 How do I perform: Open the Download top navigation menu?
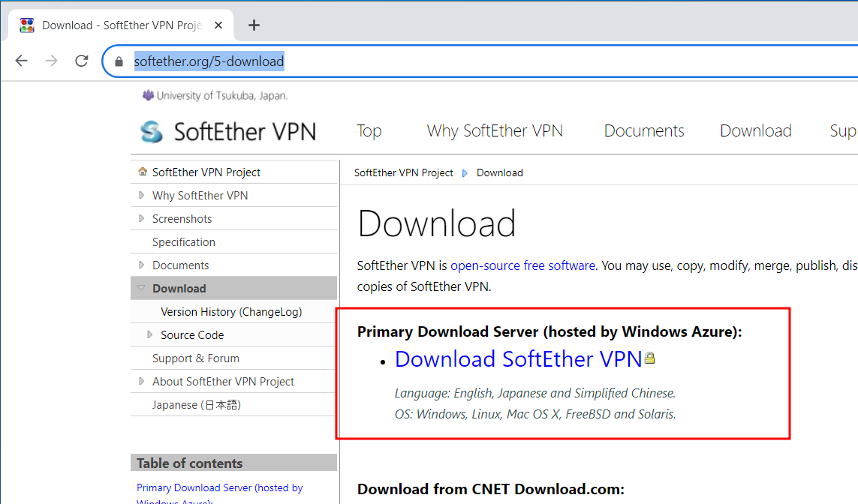click(x=755, y=130)
